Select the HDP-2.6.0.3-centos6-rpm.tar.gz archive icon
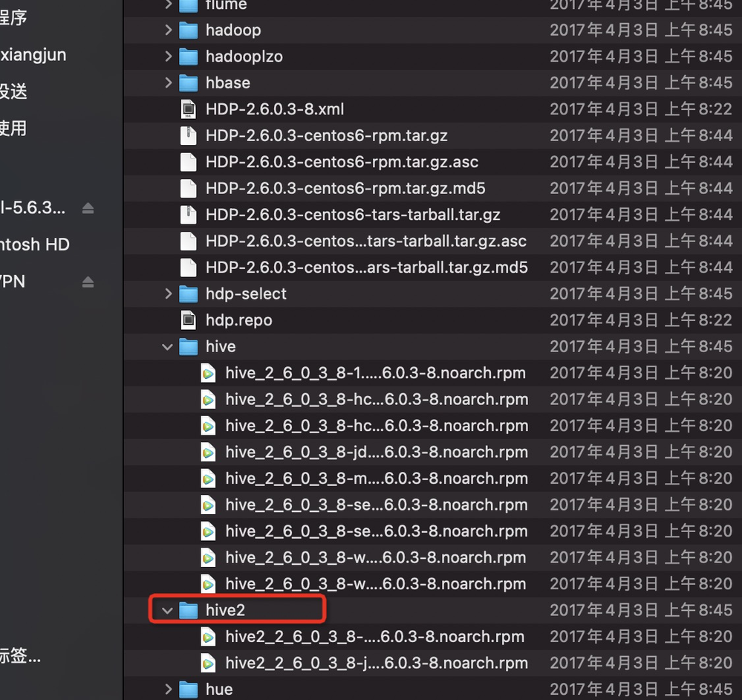The image size is (742, 700). click(189, 136)
